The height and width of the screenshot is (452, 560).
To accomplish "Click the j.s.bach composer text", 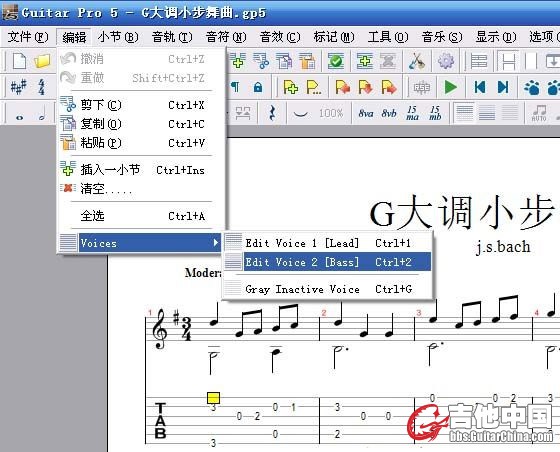I will click(x=503, y=247).
